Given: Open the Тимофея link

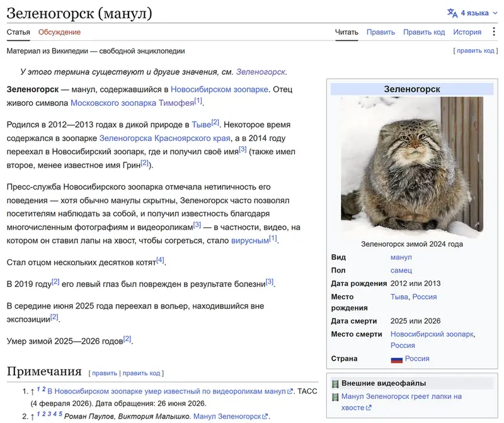Looking at the screenshot, I should coord(176,103).
